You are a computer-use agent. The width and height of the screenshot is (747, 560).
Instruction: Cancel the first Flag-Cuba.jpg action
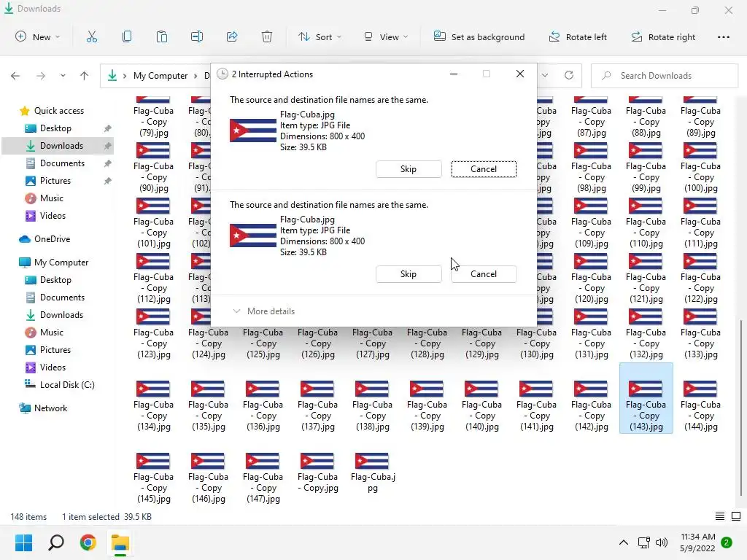(x=484, y=169)
